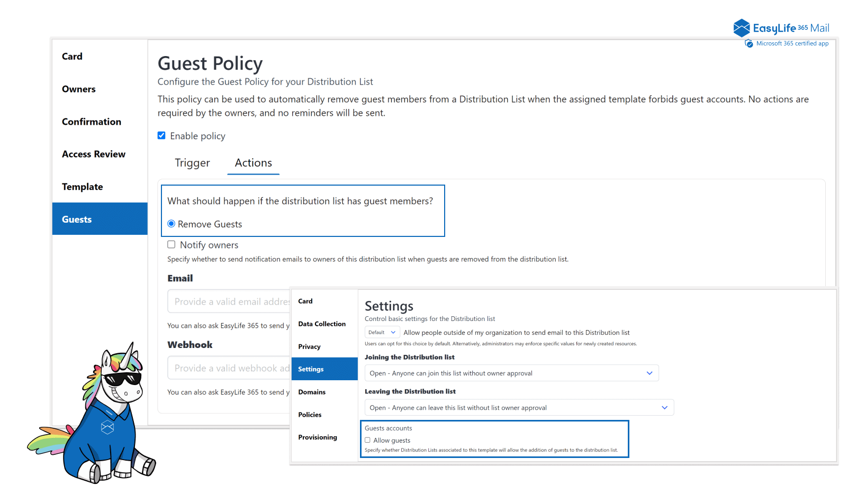Navigate to the Access Review section
The height and width of the screenshot is (504, 866).
(x=93, y=154)
